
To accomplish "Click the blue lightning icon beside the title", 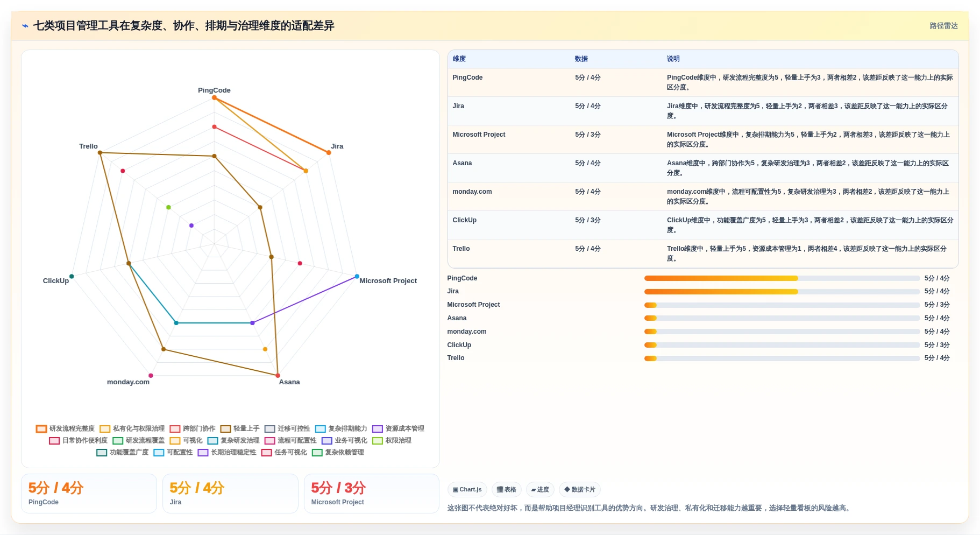I will click(25, 26).
